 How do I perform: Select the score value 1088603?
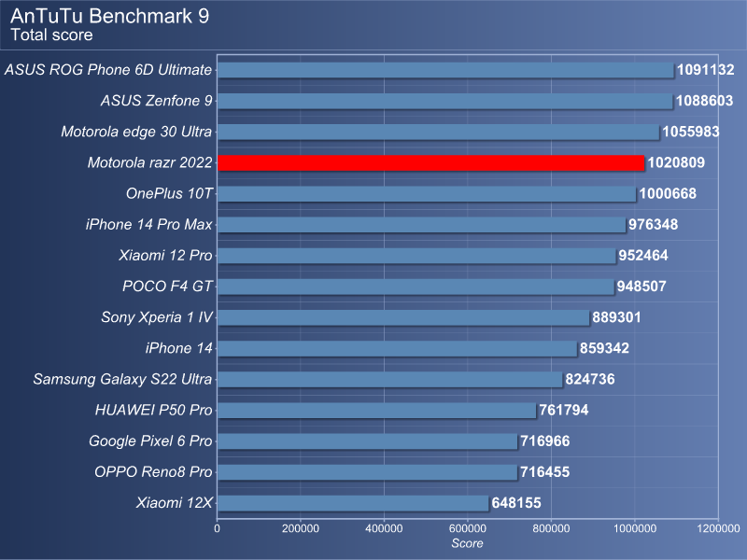705,101
